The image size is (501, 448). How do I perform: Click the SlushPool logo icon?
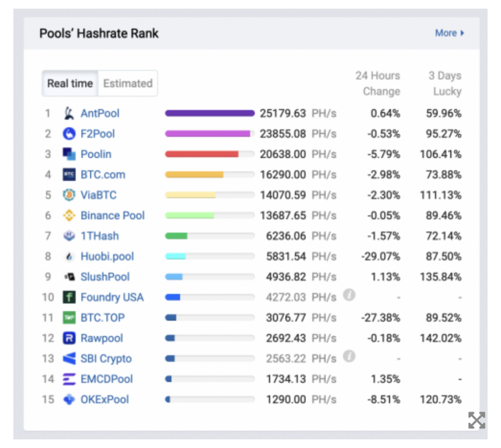pyautogui.click(x=69, y=277)
